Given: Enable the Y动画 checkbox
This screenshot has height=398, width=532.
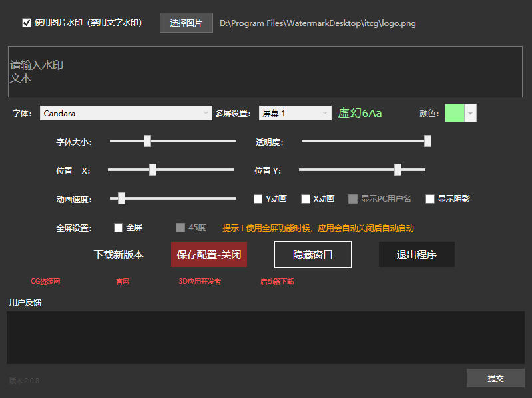Looking at the screenshot, I should click(x=258, y=198).
